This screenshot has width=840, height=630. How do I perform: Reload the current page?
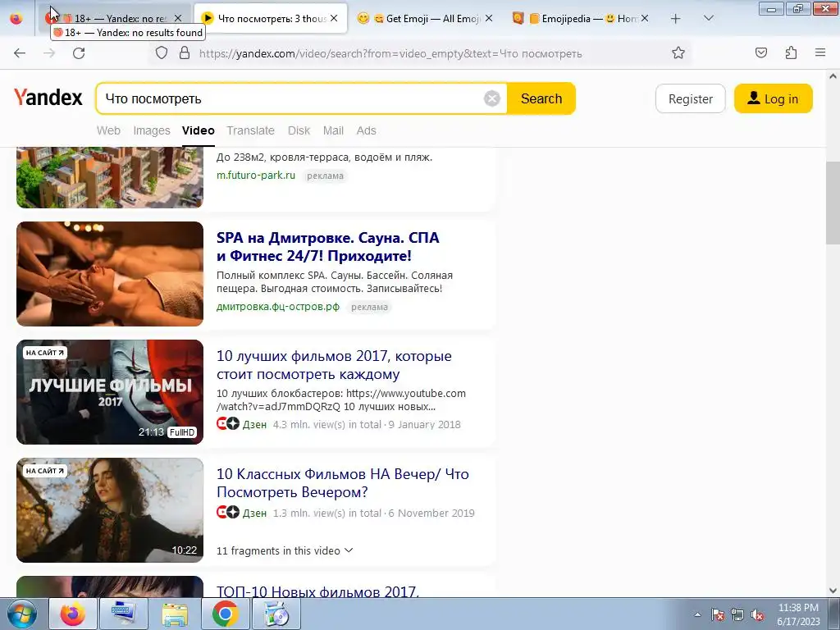coord(79,53)
